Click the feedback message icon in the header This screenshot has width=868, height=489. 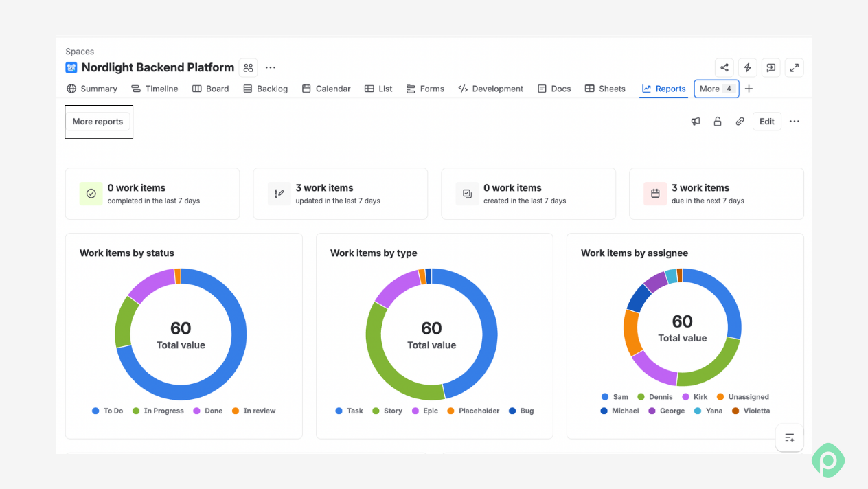point(771,67)
